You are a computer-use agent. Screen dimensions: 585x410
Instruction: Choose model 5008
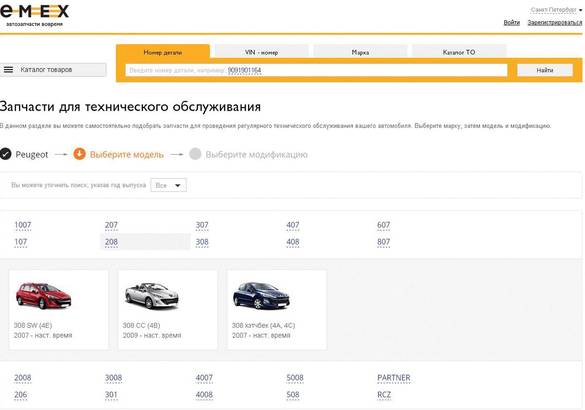(x=295, y=378)
